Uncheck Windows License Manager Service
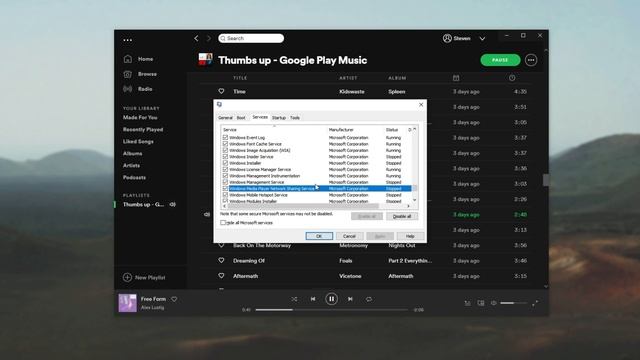This screenshot has width=640, height=360. [x=225, y=169]
